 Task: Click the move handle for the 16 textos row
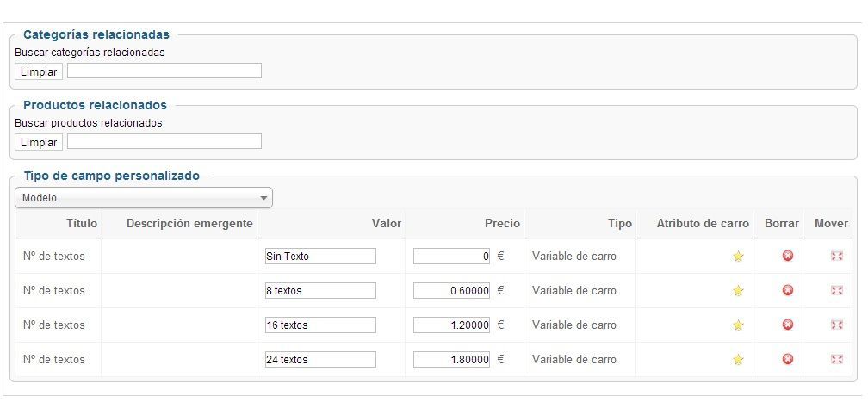click(x=836, y=325)
